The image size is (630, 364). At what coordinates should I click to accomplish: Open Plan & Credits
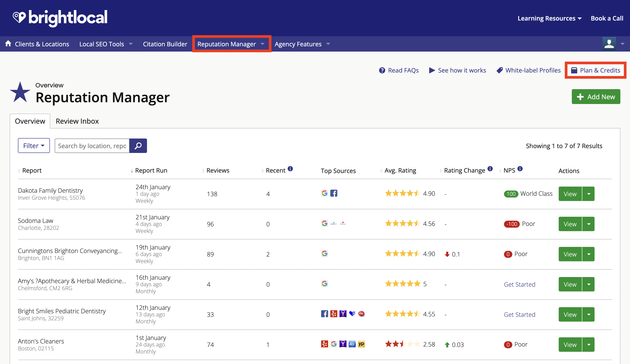pos(596,70)
